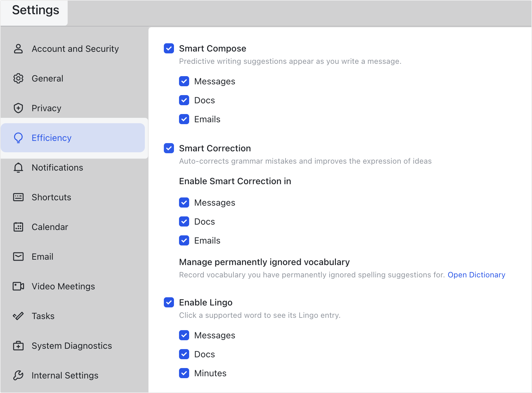Screen dimensions: 532x393
Task: Click the Efficiency lightbulb icon
Action: [18, 138]
